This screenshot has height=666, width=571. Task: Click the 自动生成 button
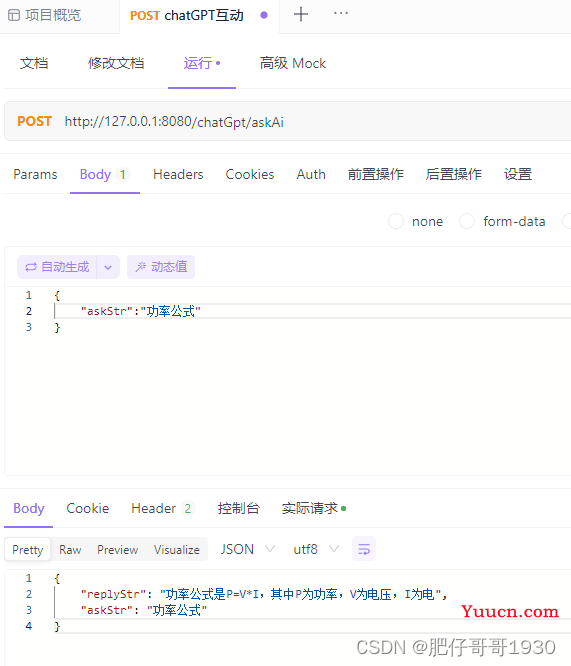coord(57,267)
